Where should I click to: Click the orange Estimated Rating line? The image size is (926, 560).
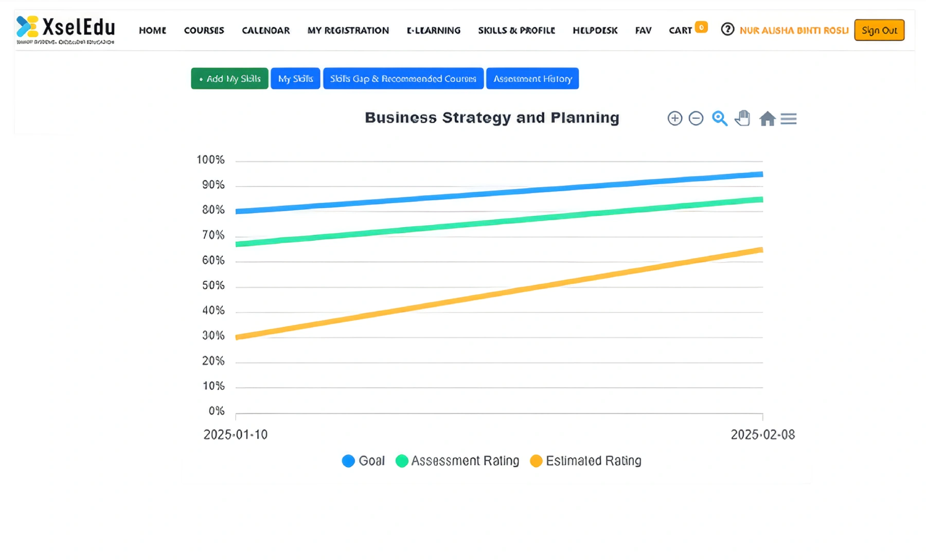[x=499, y=294]
